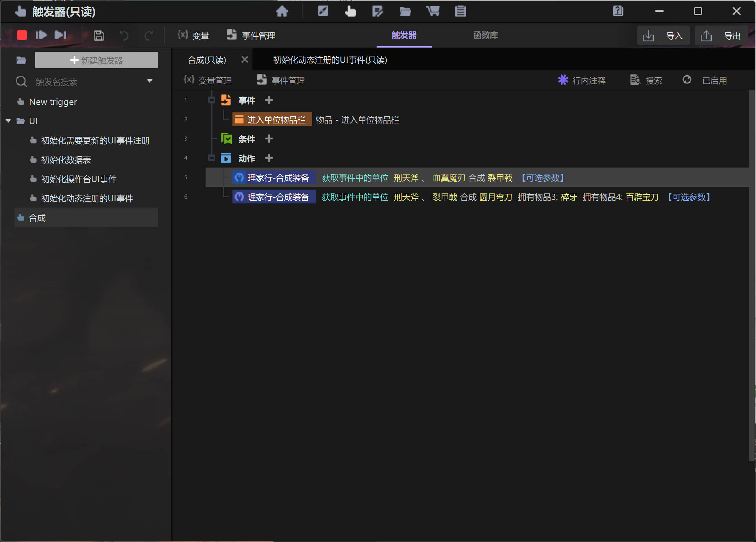Click 百辟宝刀 parameter on line 6
The height and width of the screenshot is (542, 756).
[642, 197]
